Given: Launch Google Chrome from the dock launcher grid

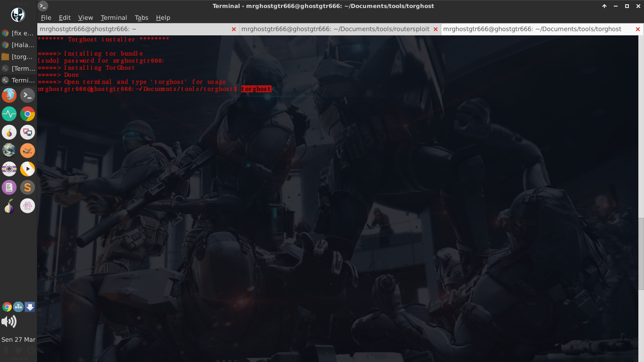Looking at the screenshot, I should [27, 114].
